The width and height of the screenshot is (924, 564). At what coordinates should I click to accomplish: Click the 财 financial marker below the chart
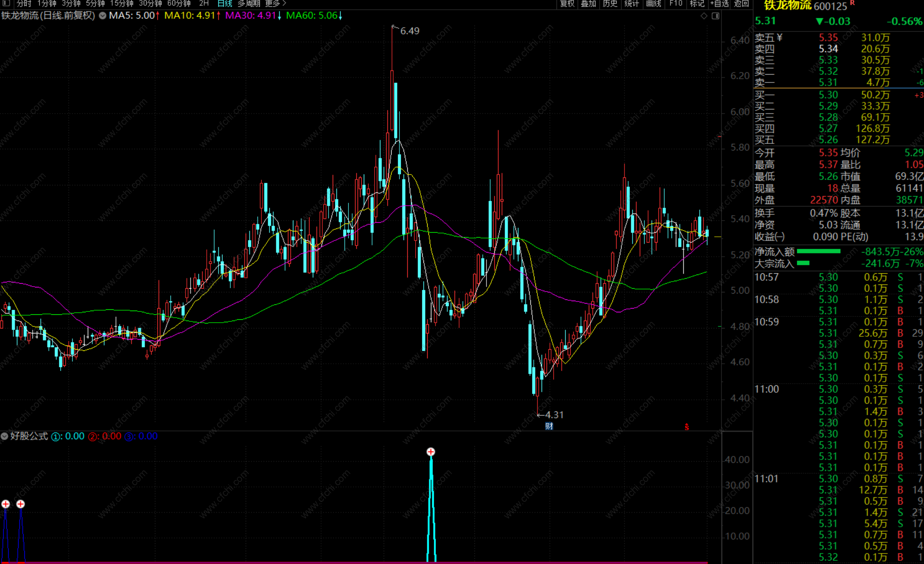coord(549,426)
